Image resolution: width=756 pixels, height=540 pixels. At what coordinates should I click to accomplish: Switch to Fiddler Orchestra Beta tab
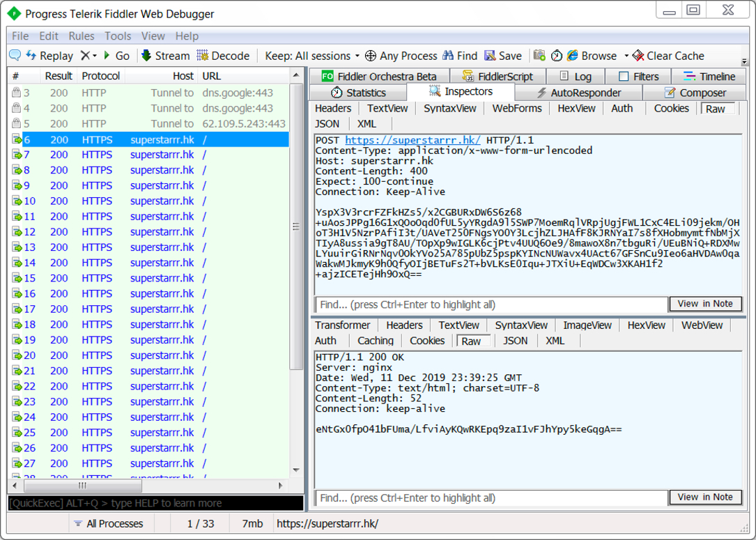coord(379,77)
